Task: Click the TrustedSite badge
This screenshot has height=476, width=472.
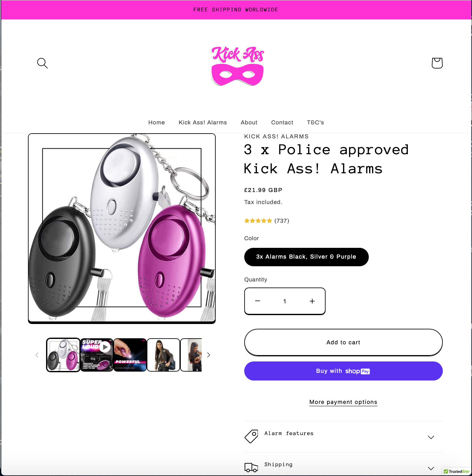Action: 457,471
